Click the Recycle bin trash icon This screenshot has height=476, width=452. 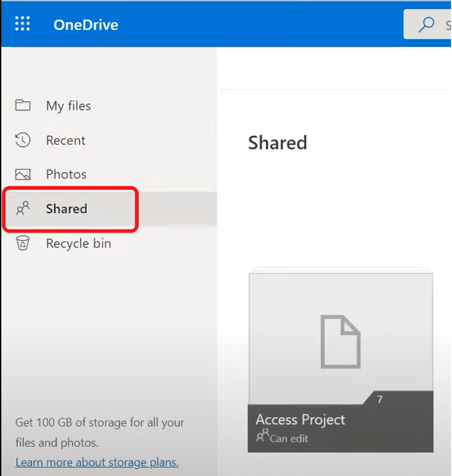23,243
